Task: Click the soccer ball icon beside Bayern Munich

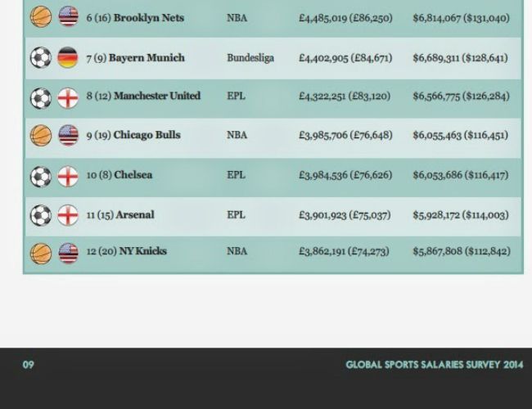Action: point(41,57)
